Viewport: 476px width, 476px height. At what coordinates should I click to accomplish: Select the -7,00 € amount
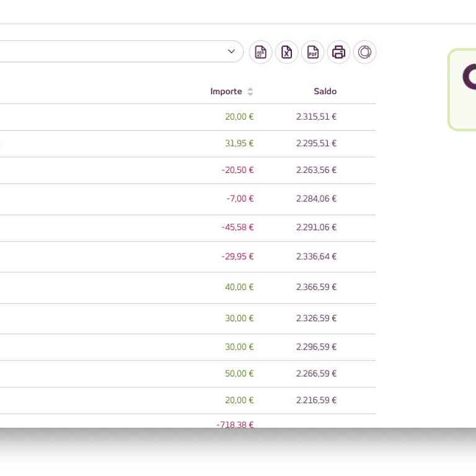[x=240, y=198]
